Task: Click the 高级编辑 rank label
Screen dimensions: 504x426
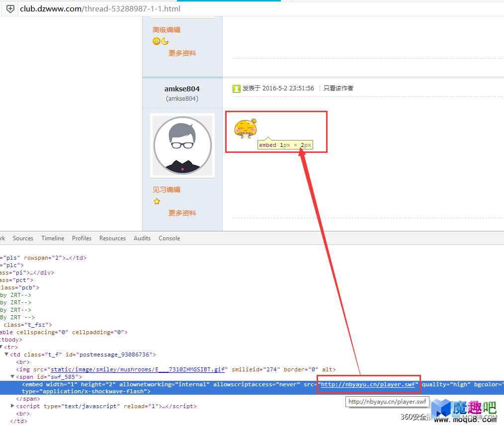Action: [x=167, y=30]
